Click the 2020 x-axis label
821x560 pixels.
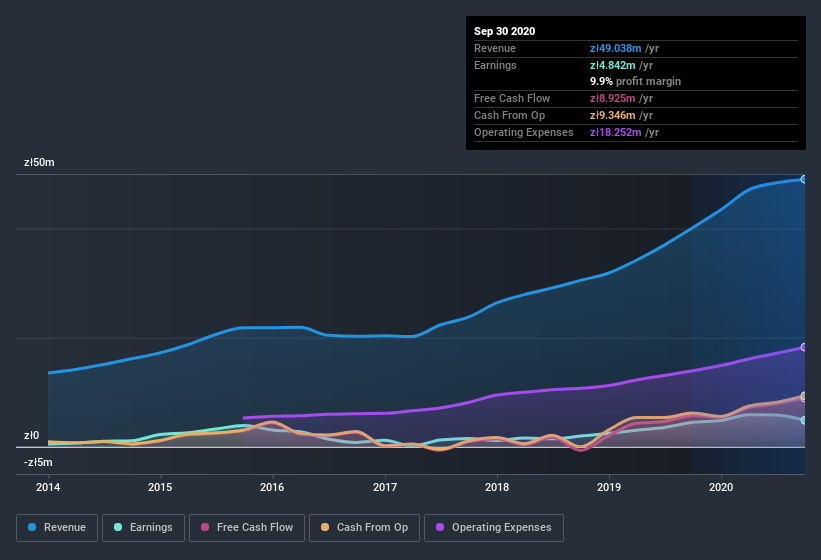(721, 488)
